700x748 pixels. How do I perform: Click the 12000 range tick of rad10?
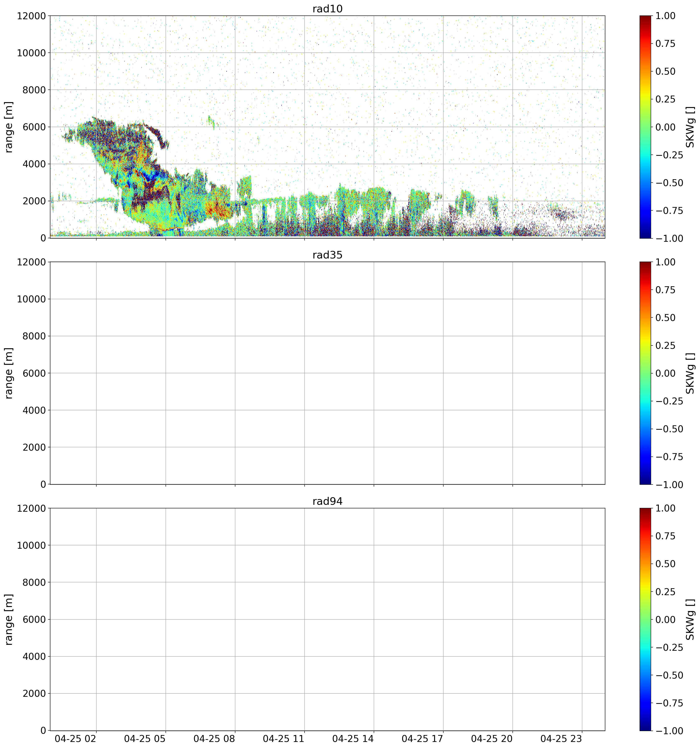[31, 16]
